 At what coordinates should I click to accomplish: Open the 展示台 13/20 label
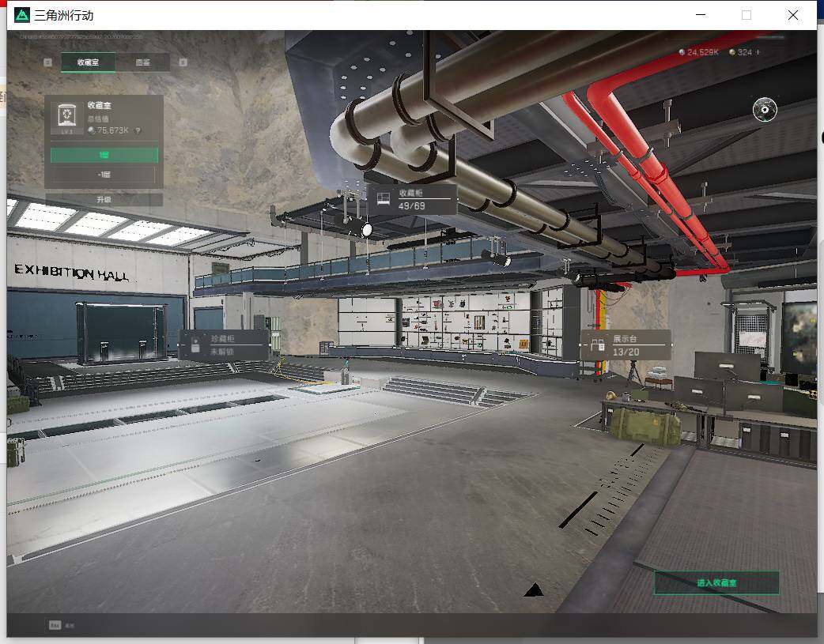[x=626, y=345]
